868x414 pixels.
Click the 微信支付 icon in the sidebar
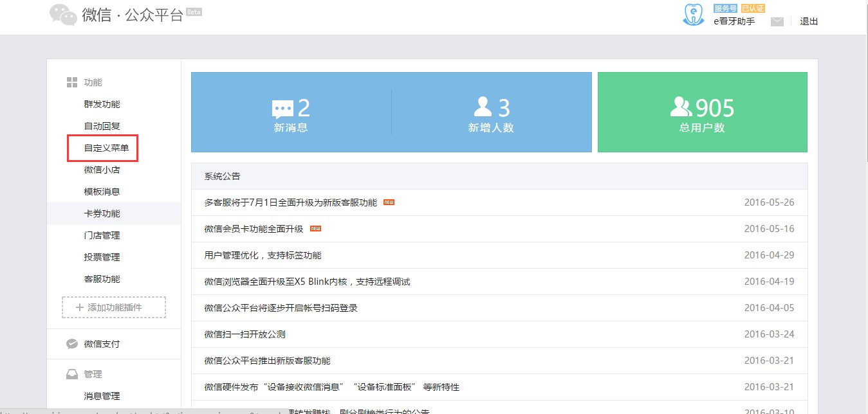pos(72,344)
